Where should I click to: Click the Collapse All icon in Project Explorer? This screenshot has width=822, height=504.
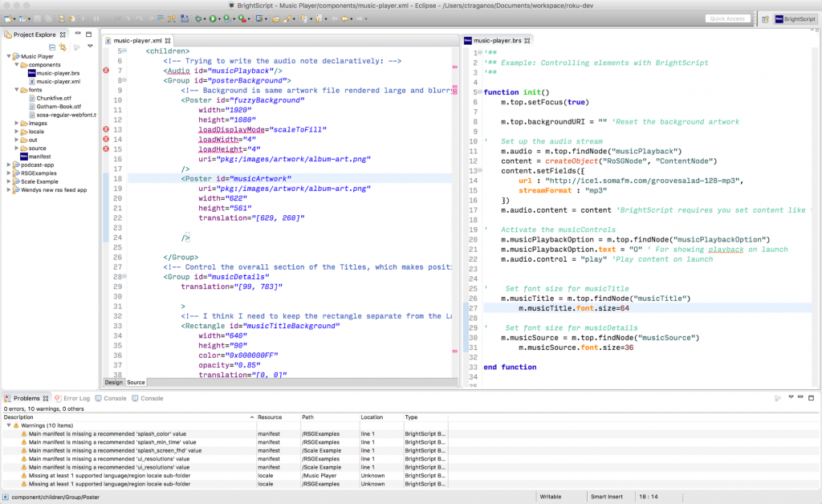click(53, 46)
